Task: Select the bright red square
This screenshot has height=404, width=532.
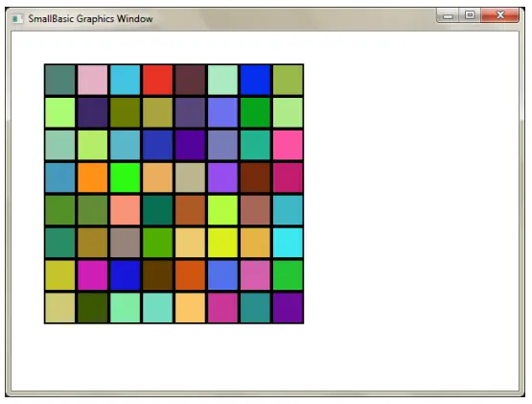Action: tap(158, 80)
